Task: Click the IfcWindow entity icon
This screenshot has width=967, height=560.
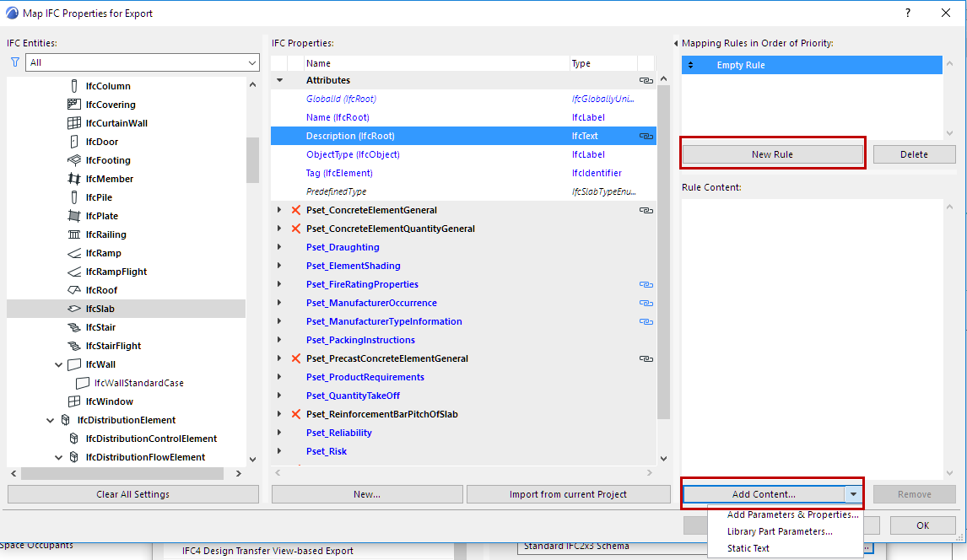Action: click(x=74, y=401)
